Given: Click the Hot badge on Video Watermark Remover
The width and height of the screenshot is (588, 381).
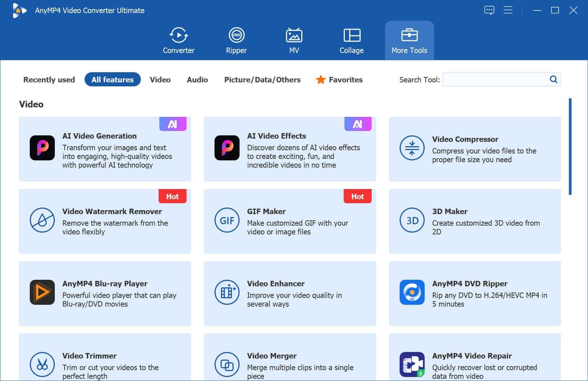Looking at the screenshot, I should coord(172,196).
